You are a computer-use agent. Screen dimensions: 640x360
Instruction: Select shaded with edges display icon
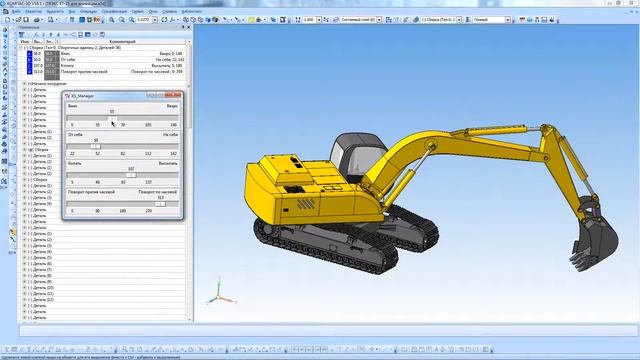(215, 20)
